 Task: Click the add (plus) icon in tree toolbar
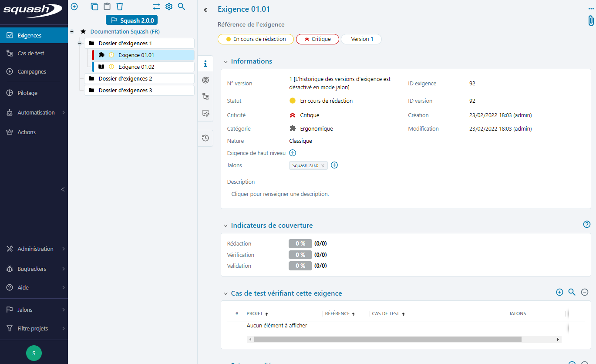[x=74, y=7]
